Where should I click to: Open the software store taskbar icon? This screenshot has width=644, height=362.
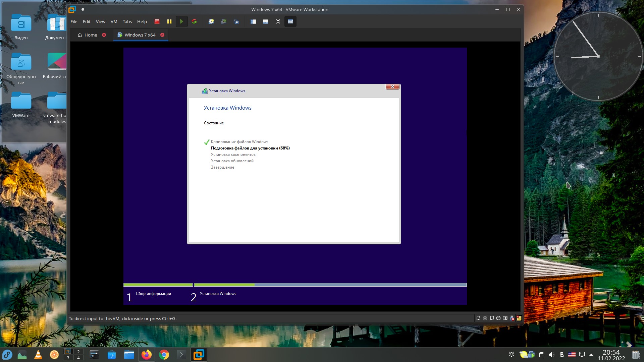112,355
